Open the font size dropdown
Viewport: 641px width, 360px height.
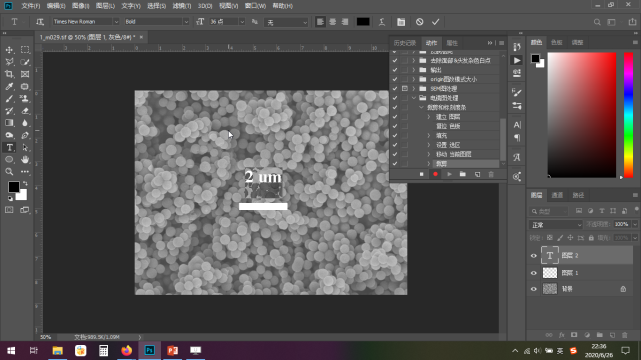click(x=242, y=22)
